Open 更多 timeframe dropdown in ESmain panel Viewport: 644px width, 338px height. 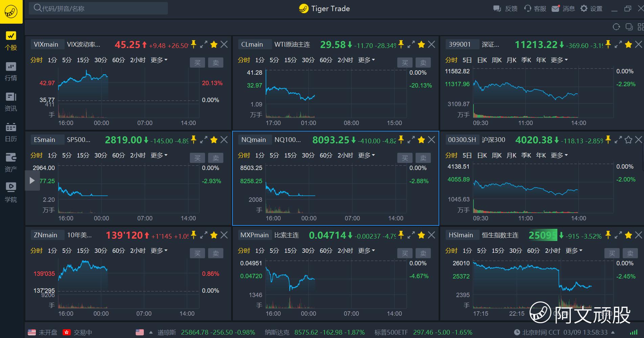pyautogui.click(x=159, y=155)
